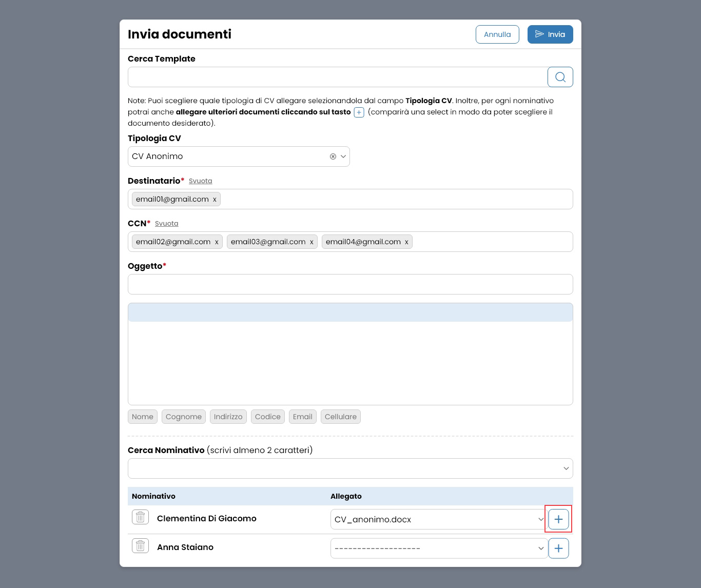Click the template search magnifier icon
Image resolution: width=701 pixels, height=588 pixels.
[560, 77]
